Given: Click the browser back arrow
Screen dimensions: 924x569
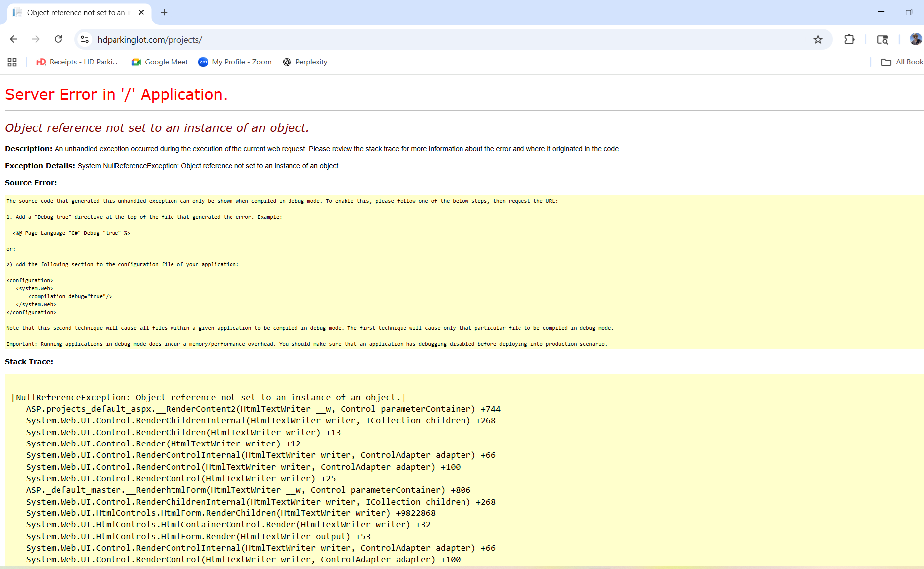Looking at the screenshot, I should pyautogui.click(x=14, y=39).
